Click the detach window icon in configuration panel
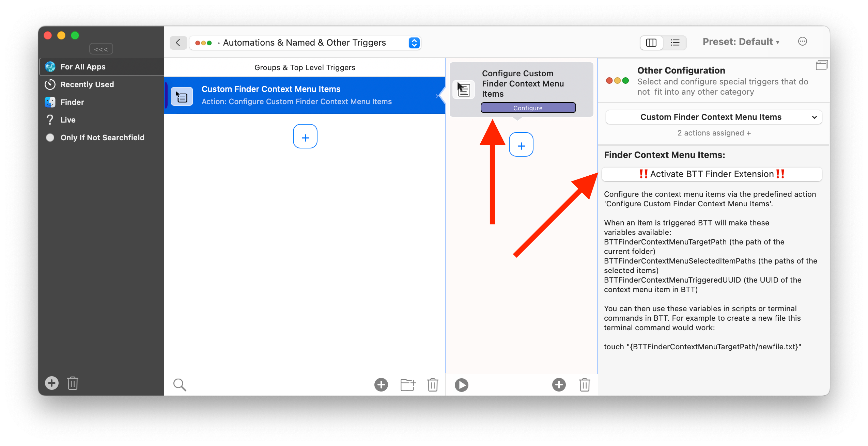This screenshot has width=868, height=446. point(821,65)
